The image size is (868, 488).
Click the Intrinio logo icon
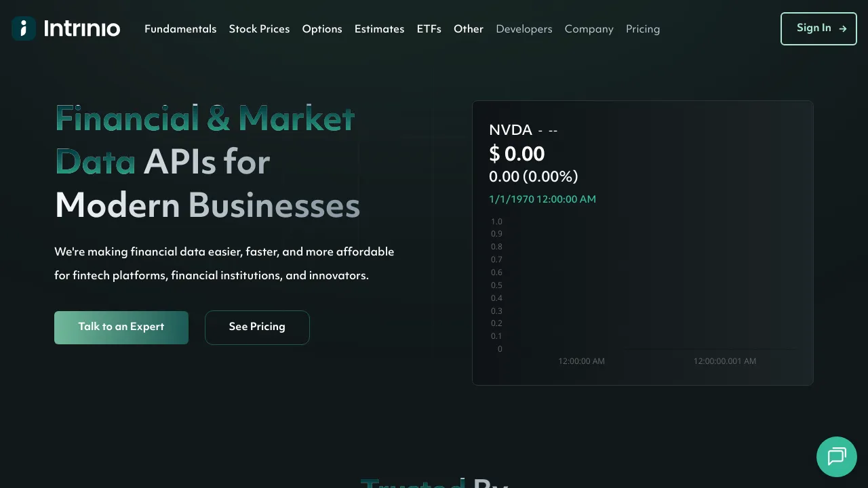tap(24, 28)
